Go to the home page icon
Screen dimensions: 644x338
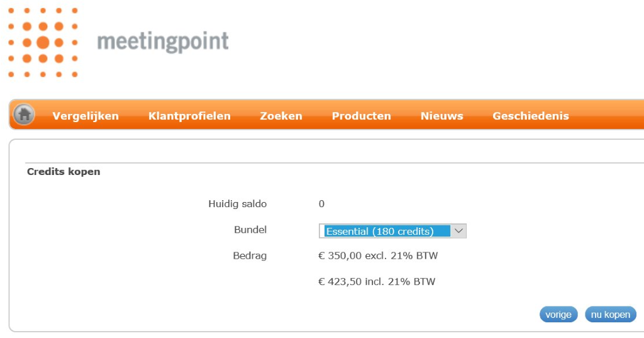[24, 115]
